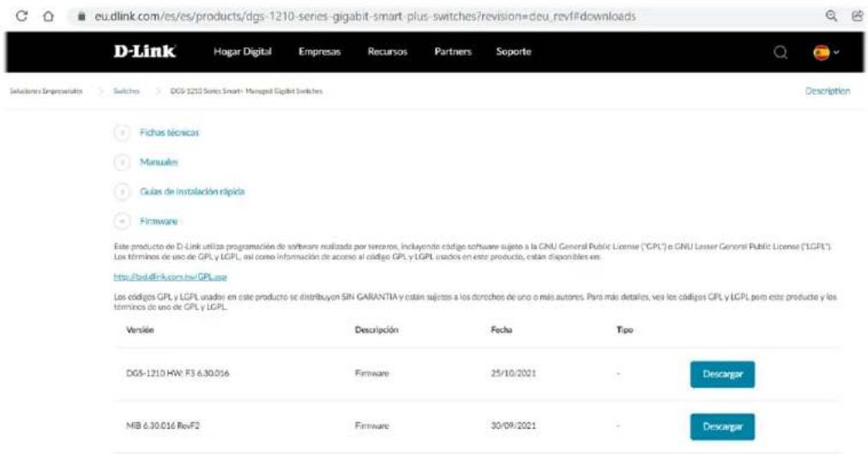Image resolution: width=868 pixels, height=454 pixels.
Task: Select the Fecha column header
Action: pos(502,330)
